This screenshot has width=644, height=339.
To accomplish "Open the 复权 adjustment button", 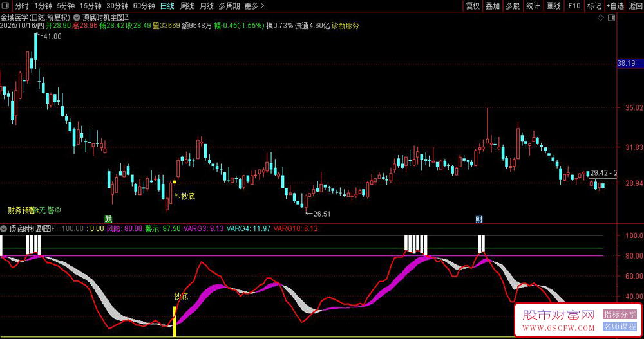I will pos(473,6).
